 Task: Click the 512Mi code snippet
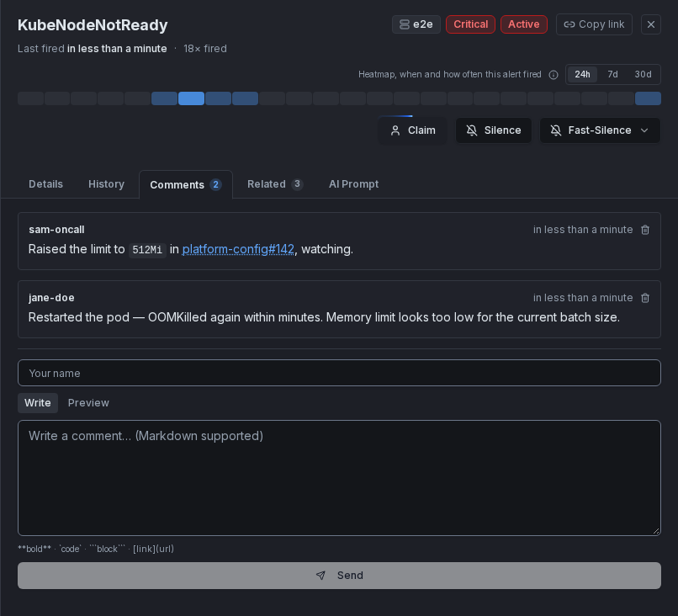click(147, 250)
